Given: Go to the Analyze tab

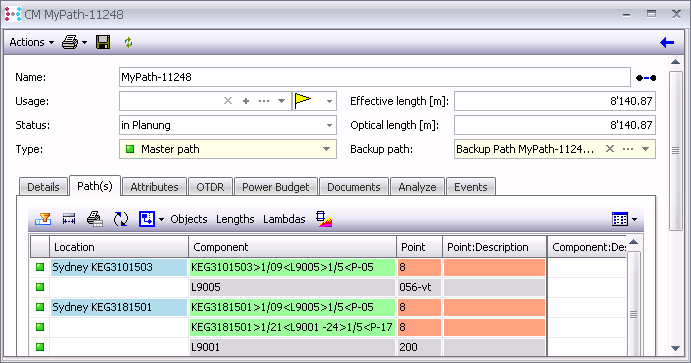Looking at the screenshot, I should coord(417,187).
